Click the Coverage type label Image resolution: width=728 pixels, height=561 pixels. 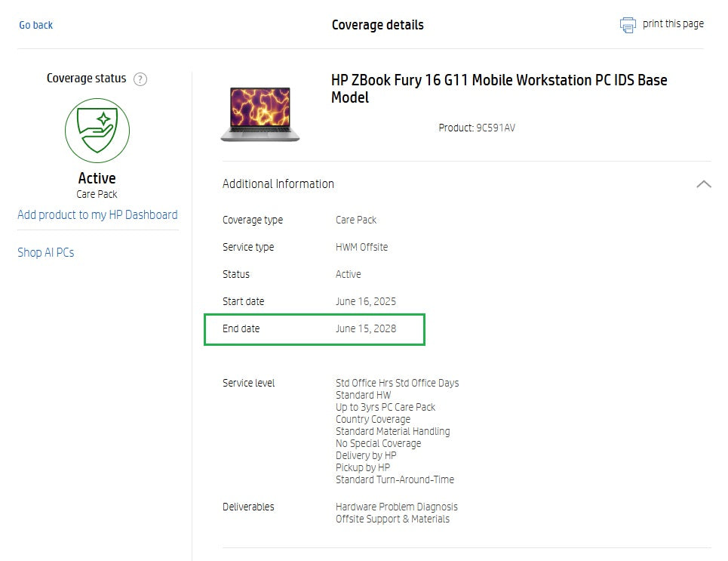pos(253,220)
